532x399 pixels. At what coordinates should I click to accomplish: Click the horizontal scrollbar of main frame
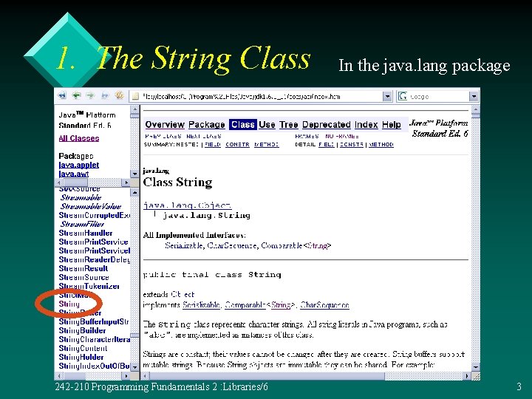tap(306, 376)
